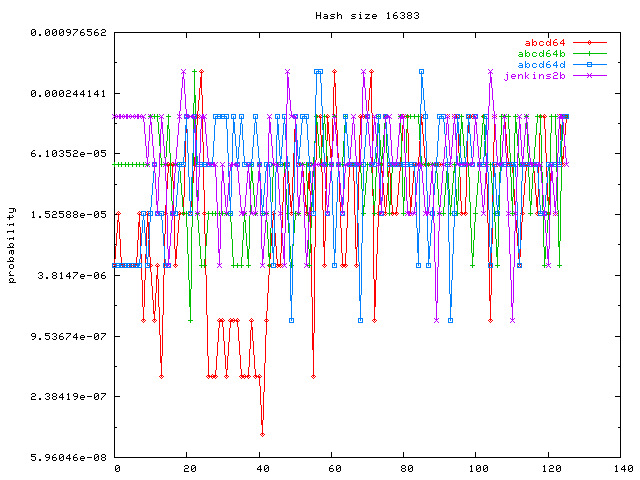Click the chart title "Hash size 16383"
This screenshot has width=640, height=480.
[x=367, y=16]
